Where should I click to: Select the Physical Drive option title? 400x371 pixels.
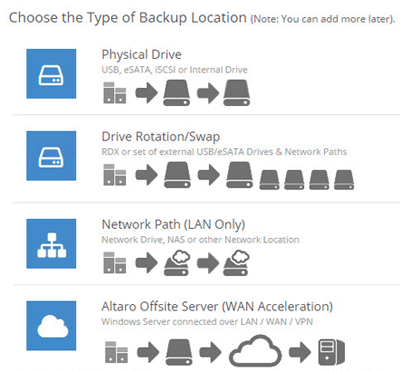[142, 55]
